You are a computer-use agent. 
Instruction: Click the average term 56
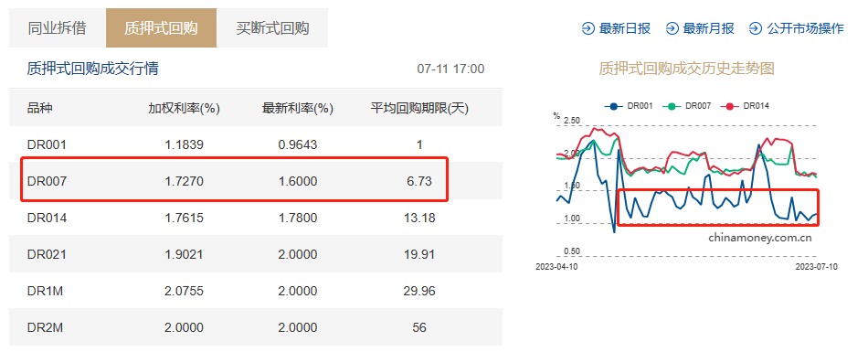tap(419, 327)
